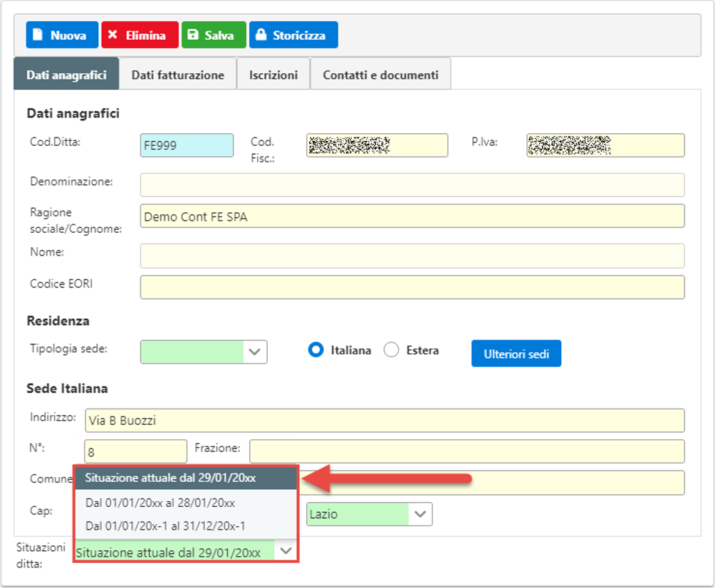Expand the Tipologia sede dropdown
The height and width of the screenshot is (588, 715).
tap(256, 352)
